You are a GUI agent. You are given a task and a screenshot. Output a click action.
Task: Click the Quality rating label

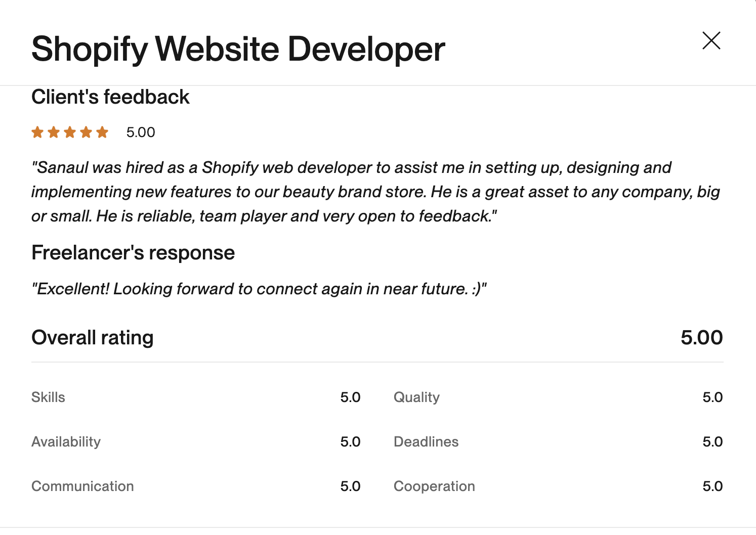point(416,397)
